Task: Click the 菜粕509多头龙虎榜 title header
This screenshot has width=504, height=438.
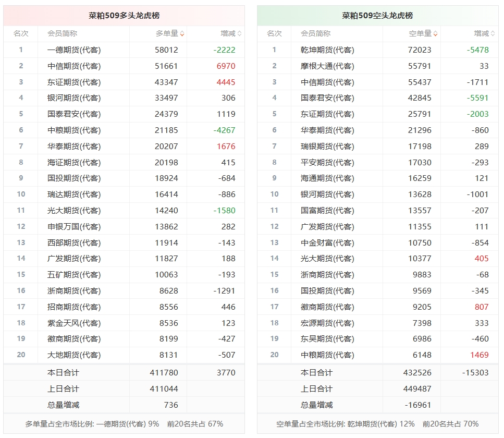Action: pos(124,16)
